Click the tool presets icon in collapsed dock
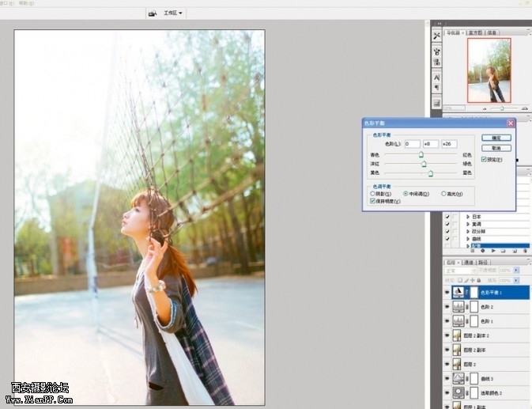This screenshot has width=532, height=409. [436, 36]
